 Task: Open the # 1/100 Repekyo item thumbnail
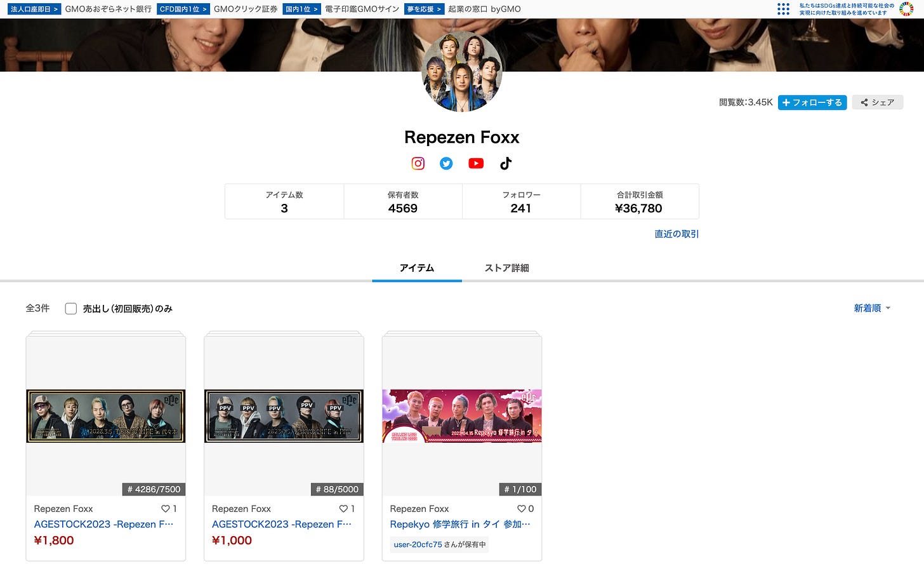(x=462, y=416)
